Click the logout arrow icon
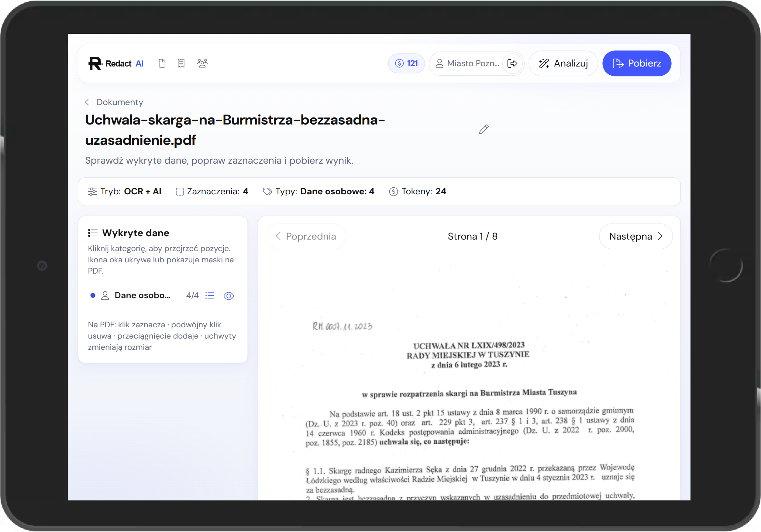761x532 pixels. 512,63
